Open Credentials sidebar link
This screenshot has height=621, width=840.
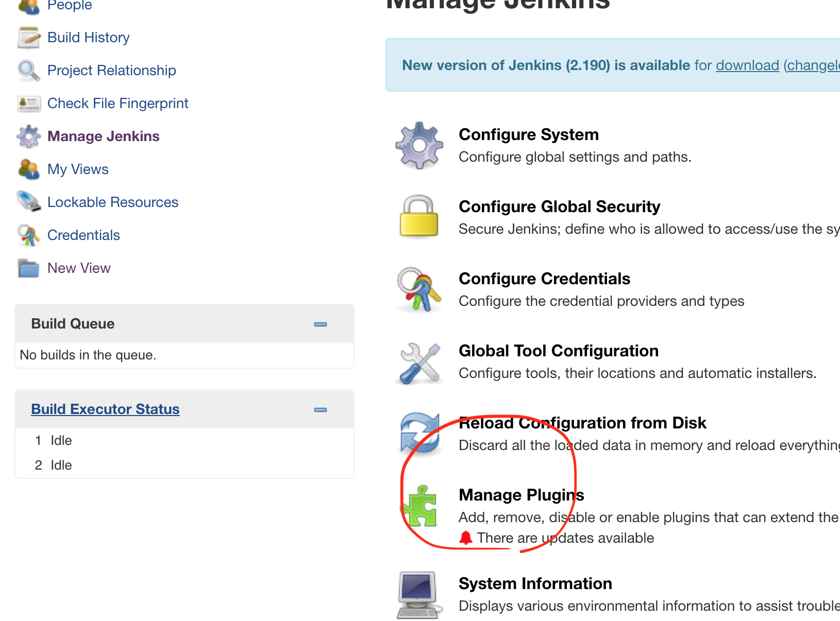tap(83, 235)
